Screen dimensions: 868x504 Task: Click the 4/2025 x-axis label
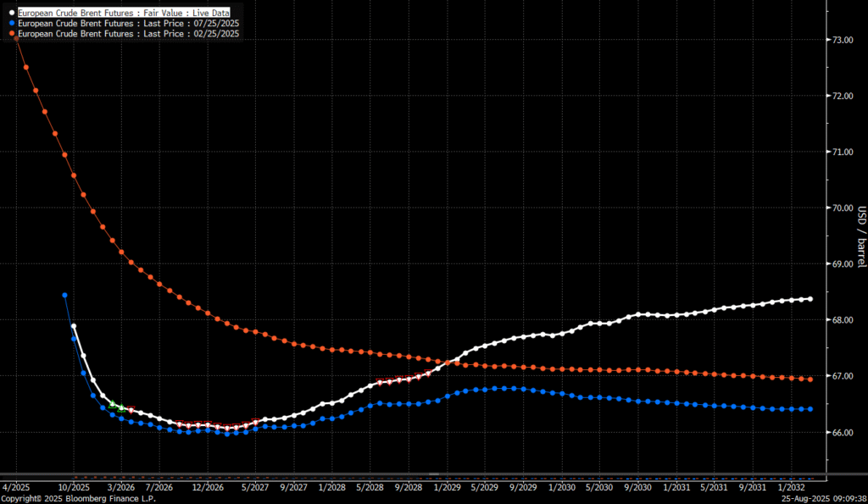16,487
